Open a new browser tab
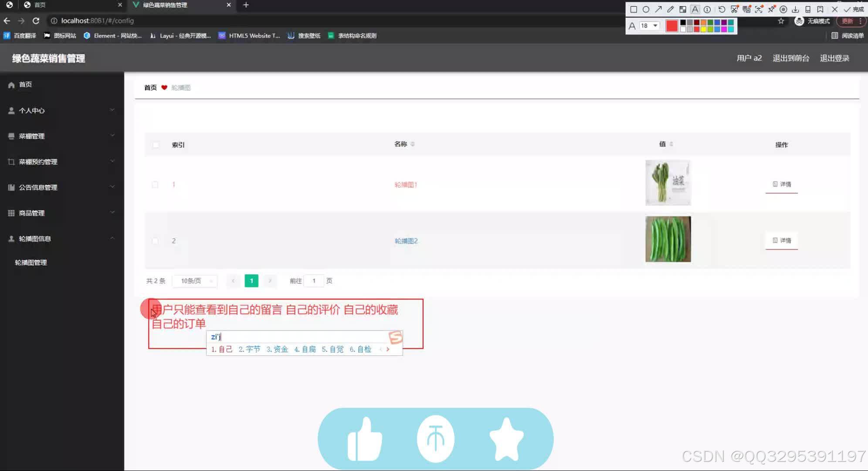The height and width of the screenshot is (471, 868). click(246, 5)
